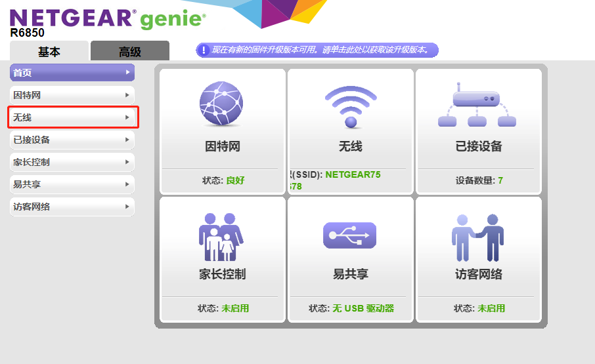This screenshot has height=364, width=595.
Task: Click the 已接设备 tile title text
Action: [x=479, y=146]
